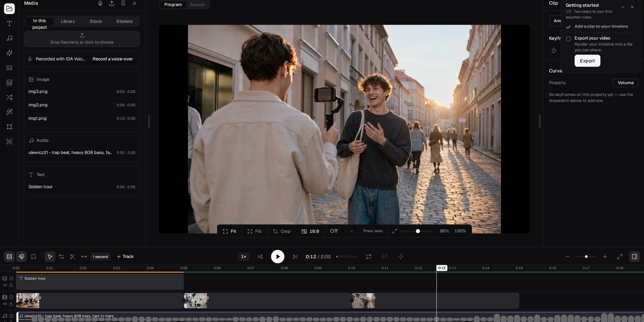Click the Export button
The height and width of the screenshot is (322, 644).
click(587, 61)
